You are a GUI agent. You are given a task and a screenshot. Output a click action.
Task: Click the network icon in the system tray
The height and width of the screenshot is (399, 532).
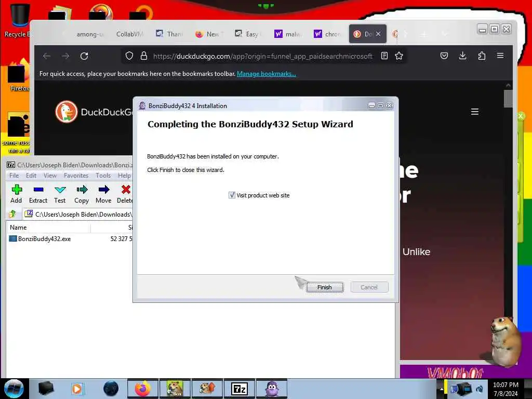(464, 389)
